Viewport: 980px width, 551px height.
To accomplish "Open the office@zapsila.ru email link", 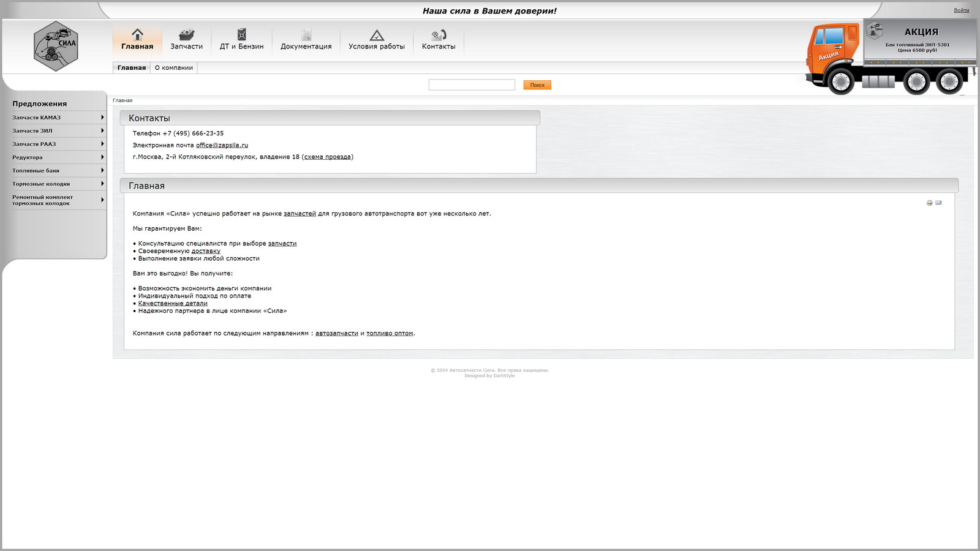I will pos(222,145).
